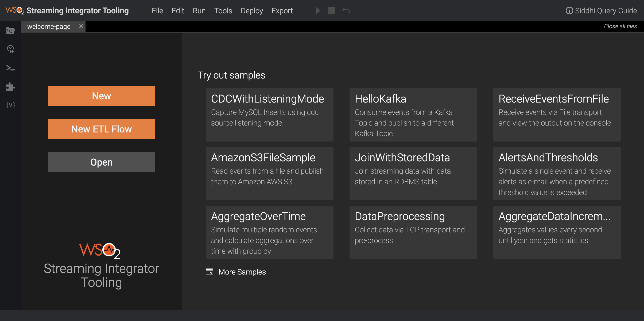Open the AggregateDataIncrem... sample card
The height and width of the screenshot is (321, 644).
pos(557,232)
